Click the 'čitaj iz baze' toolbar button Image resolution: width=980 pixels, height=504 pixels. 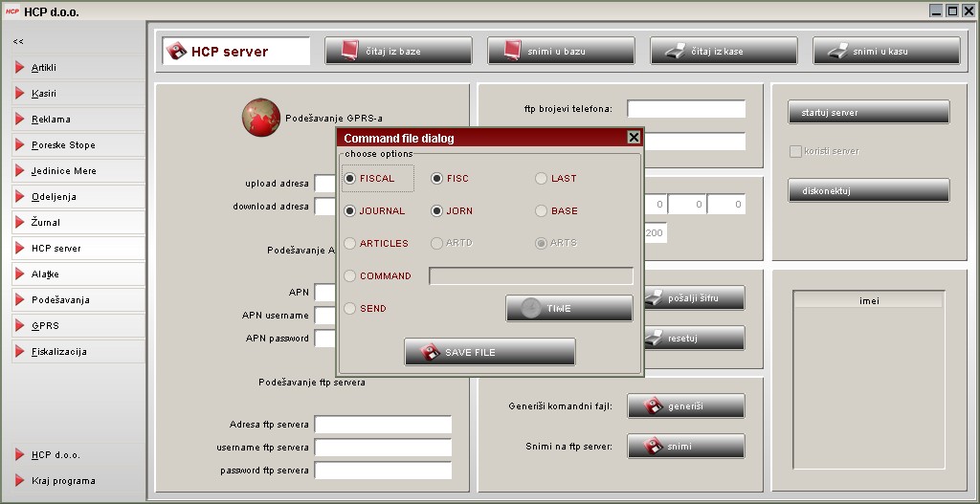(398, 51)
